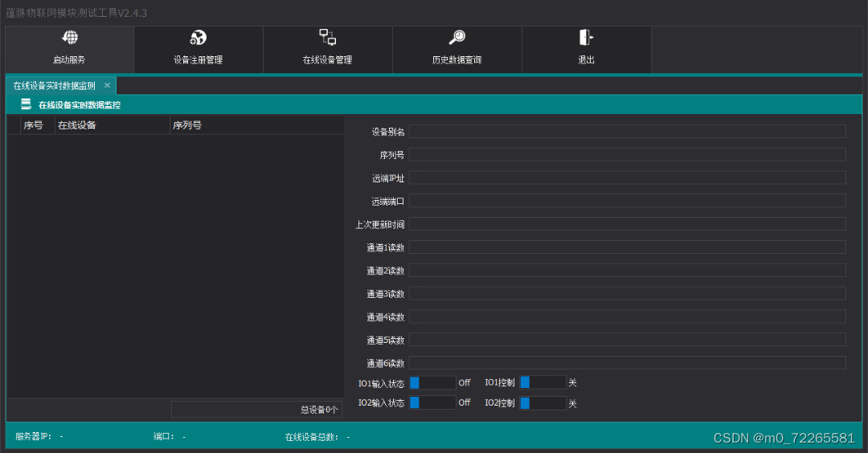The width and height of the screenshot is (868, 453).
Task: Click the 关 label beside IO1控制
Action: [x=572, y=383]
